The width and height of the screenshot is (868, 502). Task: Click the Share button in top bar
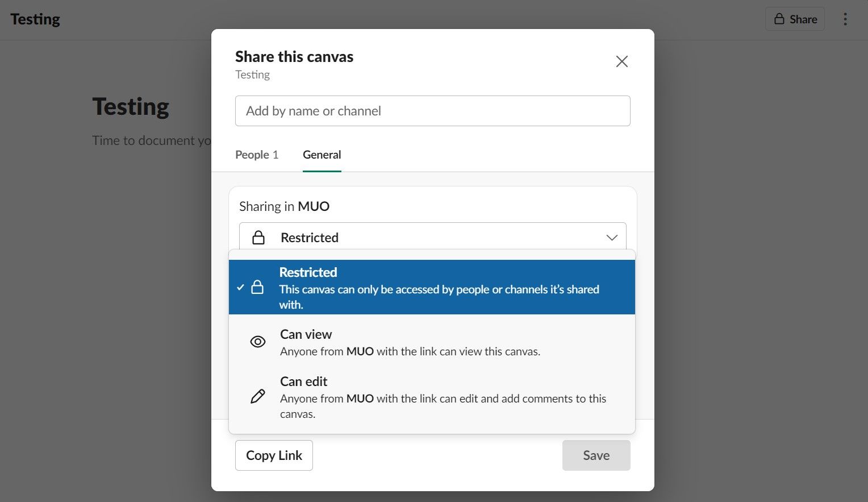point(795,19)
